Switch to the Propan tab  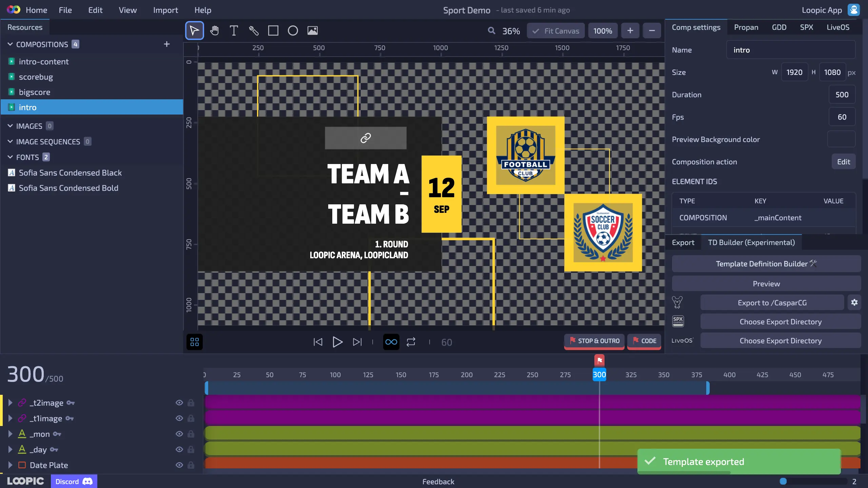pyautogui.click(x=746, y=27)
